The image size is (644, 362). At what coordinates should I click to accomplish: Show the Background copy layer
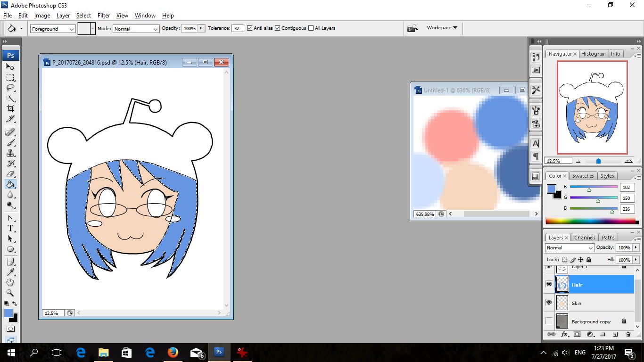549,321
